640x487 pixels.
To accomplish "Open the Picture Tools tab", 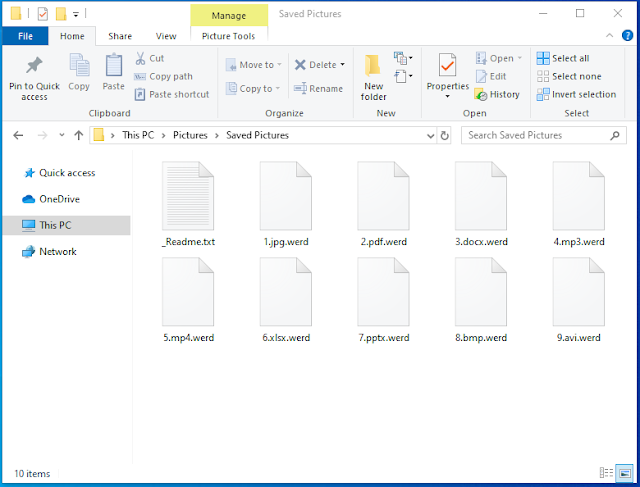I will [229, 36].
